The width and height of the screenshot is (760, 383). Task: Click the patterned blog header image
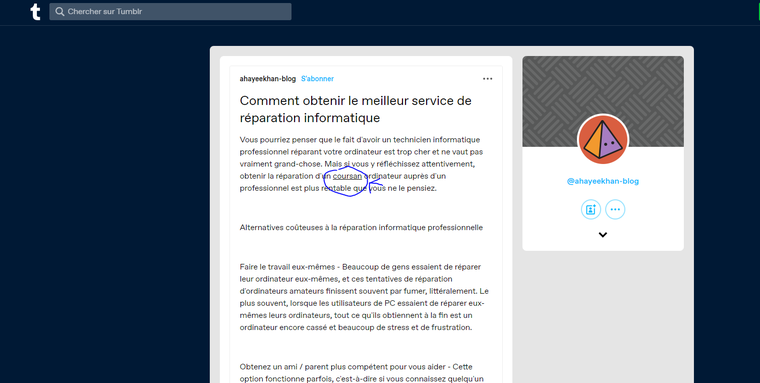(603, 101)
